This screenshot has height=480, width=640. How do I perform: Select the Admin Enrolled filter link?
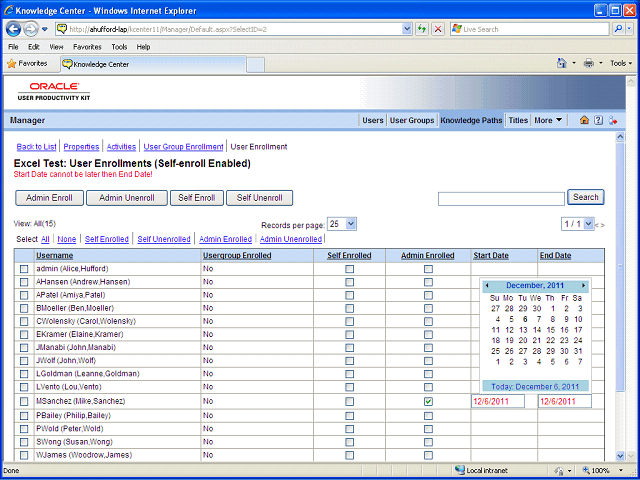coord(225,239)
